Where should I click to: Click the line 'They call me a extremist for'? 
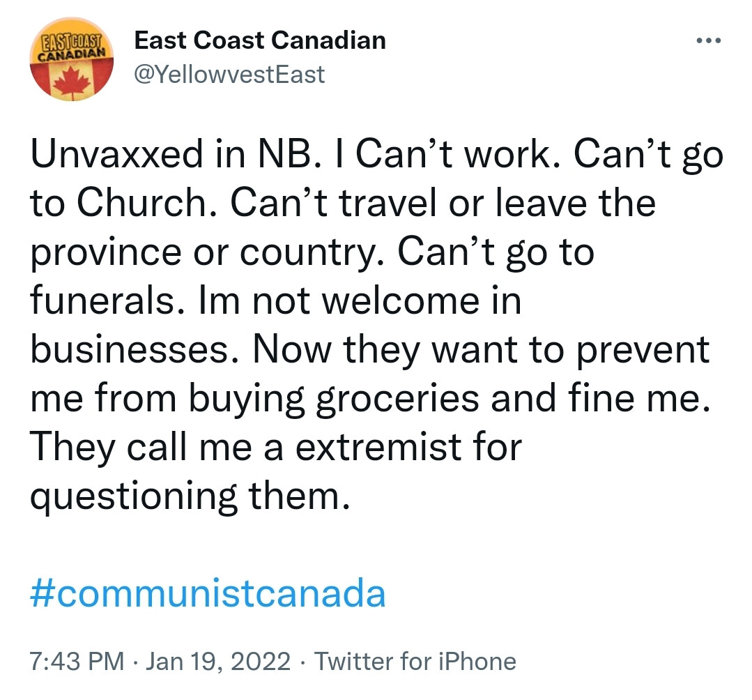point(276,448)
